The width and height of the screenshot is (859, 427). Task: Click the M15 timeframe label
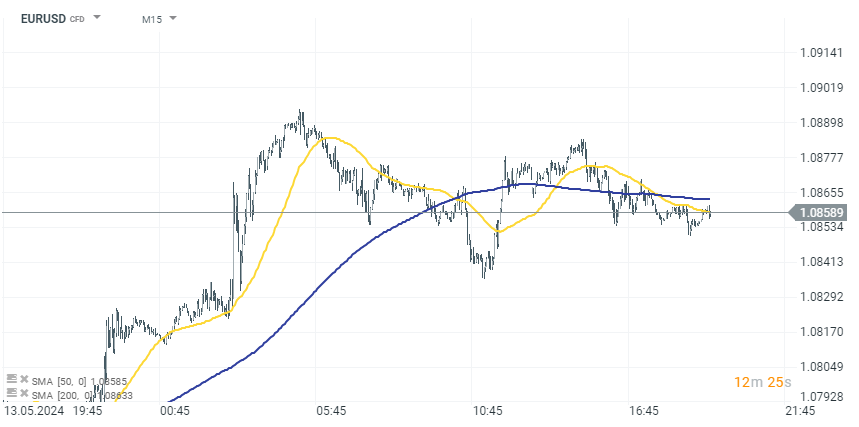[x=152, y=18]
